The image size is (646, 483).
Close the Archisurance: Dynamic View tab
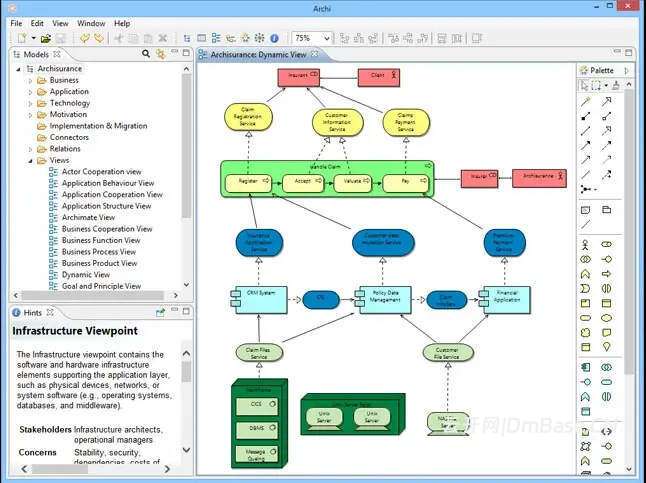(315, 54)
